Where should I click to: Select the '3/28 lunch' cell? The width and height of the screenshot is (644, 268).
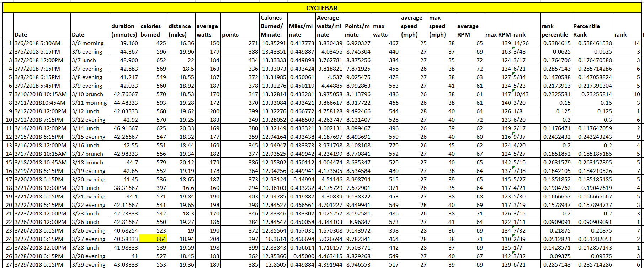coord(90,247)
